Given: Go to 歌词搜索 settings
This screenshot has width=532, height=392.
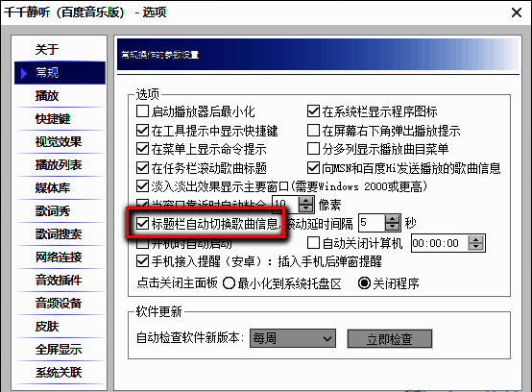Looking at the screenshot, I should pyautogui.click(x=60, y=234).
